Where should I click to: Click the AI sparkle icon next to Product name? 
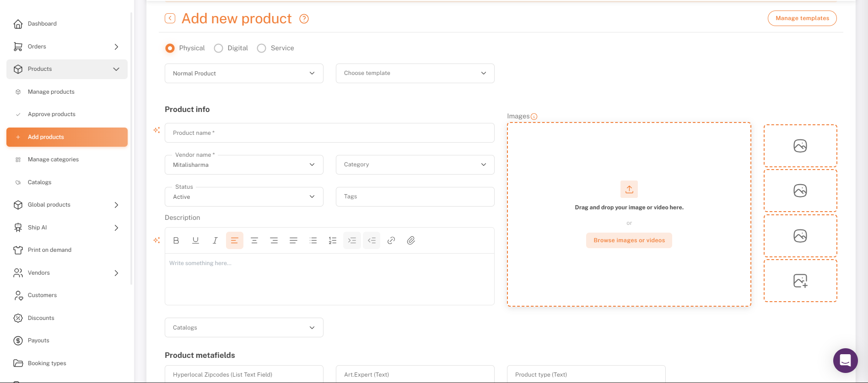[156, 130]
